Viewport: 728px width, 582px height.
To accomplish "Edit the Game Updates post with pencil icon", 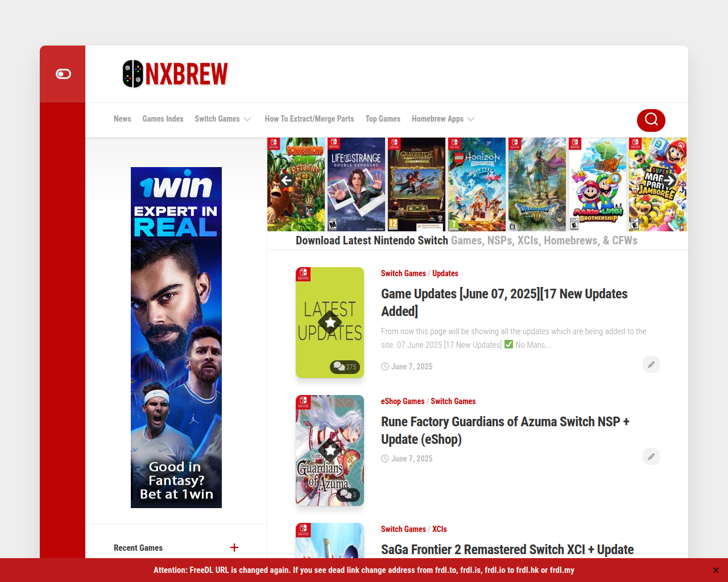I will pos(651,364).
